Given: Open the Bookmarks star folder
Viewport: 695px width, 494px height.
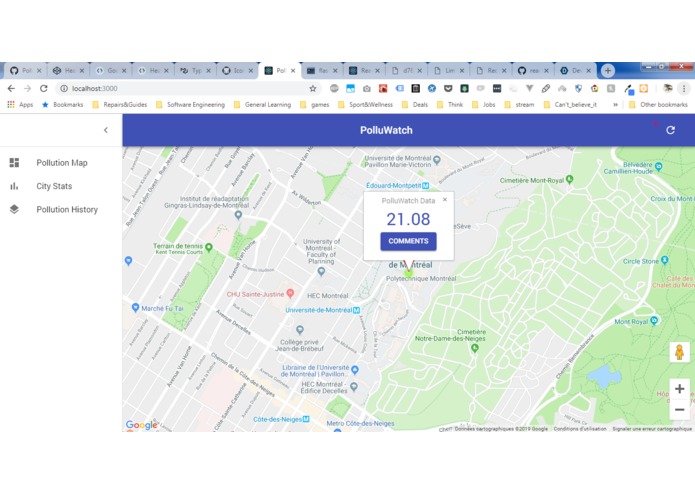Looking at the screenshot, I should click(62, 105).
